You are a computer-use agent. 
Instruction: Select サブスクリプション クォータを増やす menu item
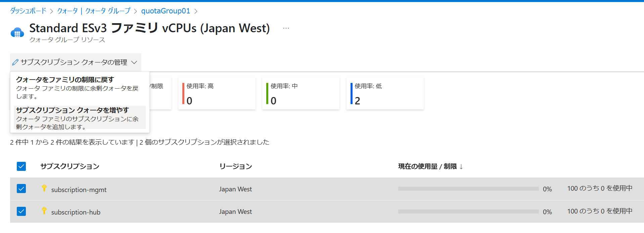click(x=80, y=118)
